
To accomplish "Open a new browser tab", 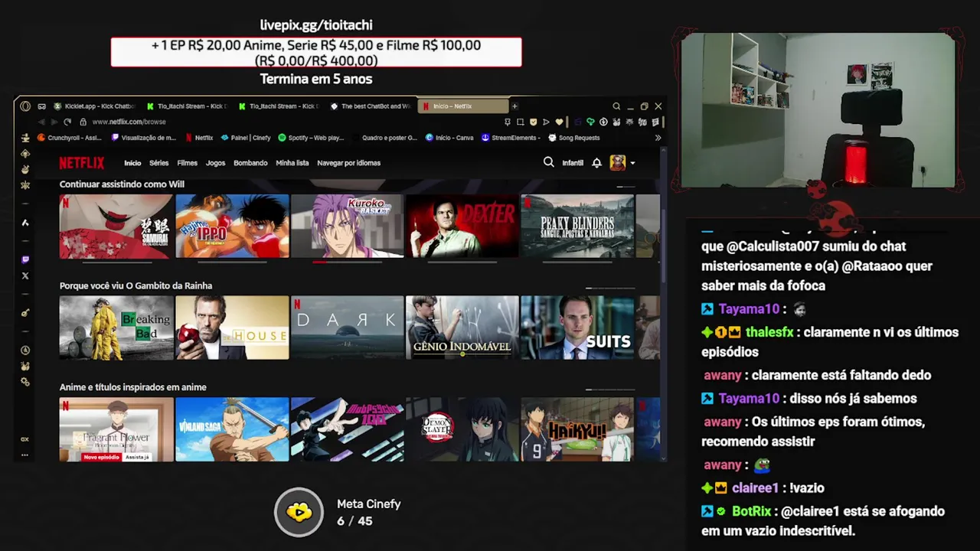I will point(515,106).
